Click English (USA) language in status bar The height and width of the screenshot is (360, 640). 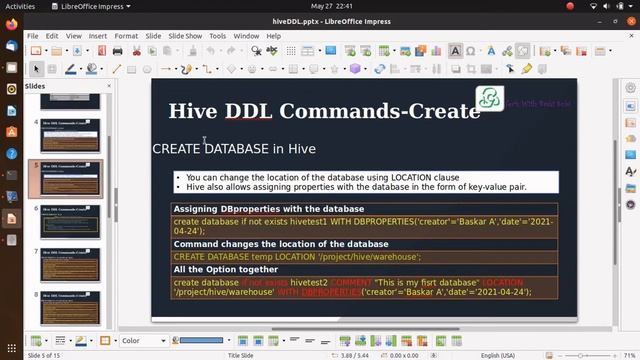click(x=498, y=356)
